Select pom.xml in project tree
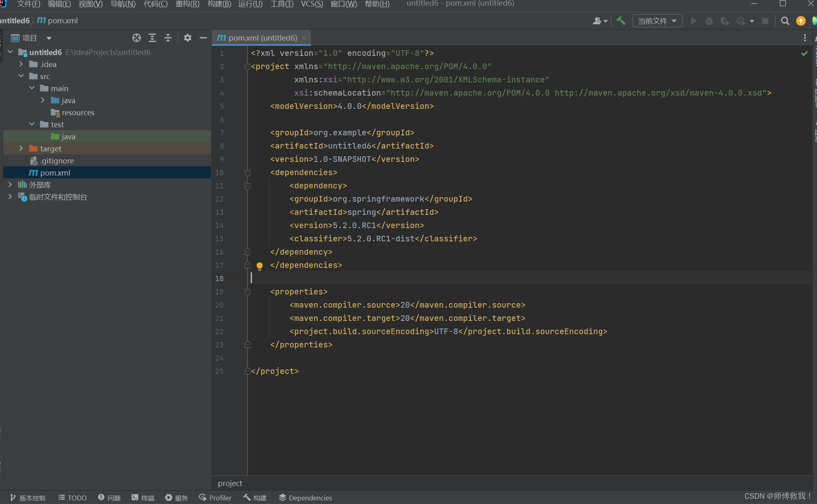This screenshot has width=817, height=504. point(107,173)
